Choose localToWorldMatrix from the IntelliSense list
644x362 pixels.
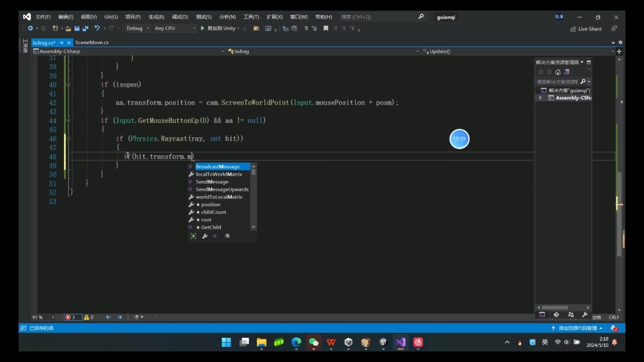click(x=219, y=174)
